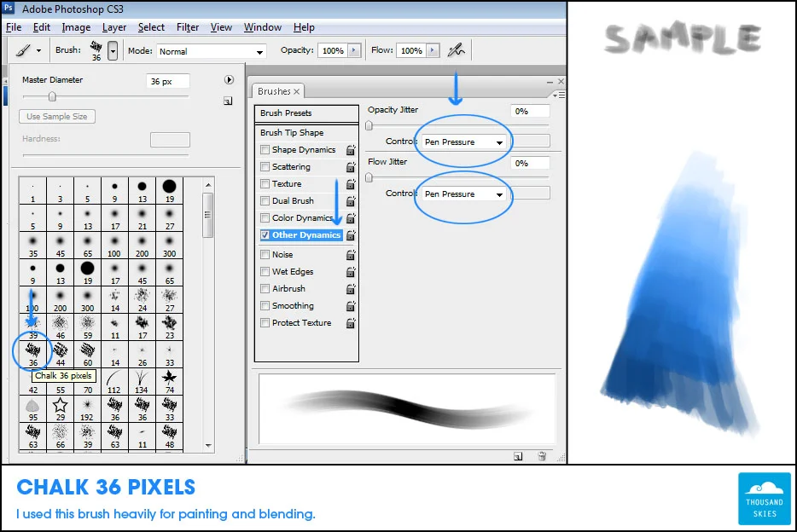Viewport: 797px width, 532px height.
Task: Click the Flow Jitter slider handle
Action: (369, 177)
